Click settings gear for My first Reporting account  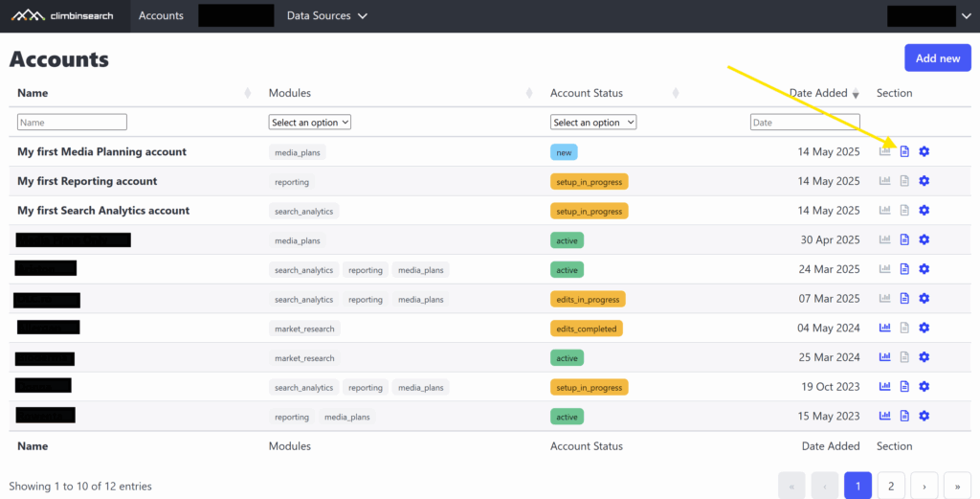[x=924, y=182]
